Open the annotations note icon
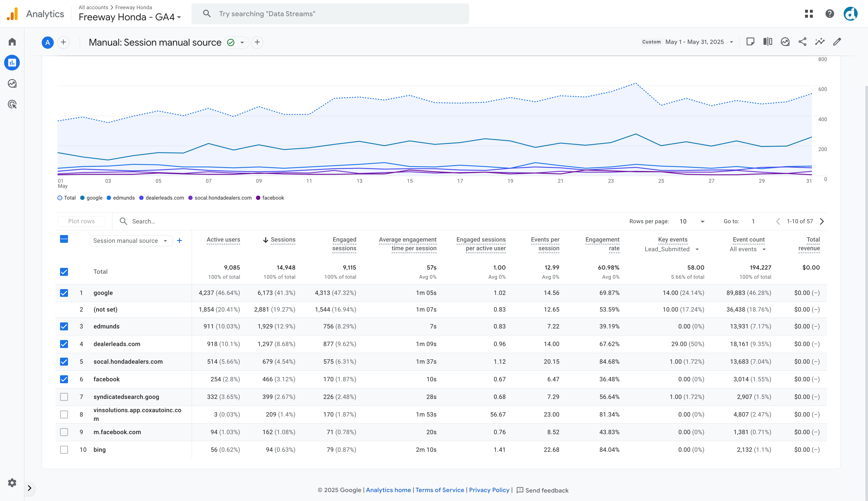Viewport: 868px width, 501px height. click(750, 42)
